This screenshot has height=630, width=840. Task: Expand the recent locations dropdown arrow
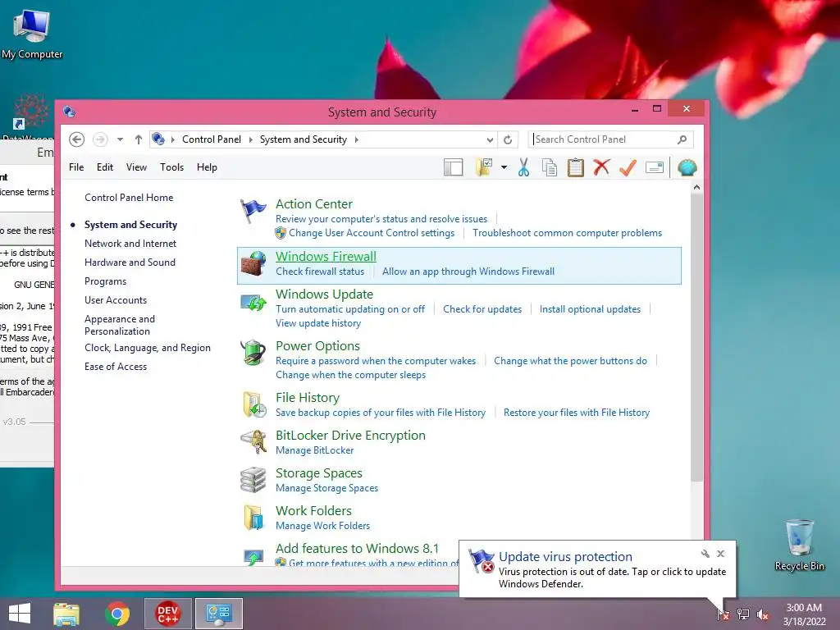tap(120, 139)
